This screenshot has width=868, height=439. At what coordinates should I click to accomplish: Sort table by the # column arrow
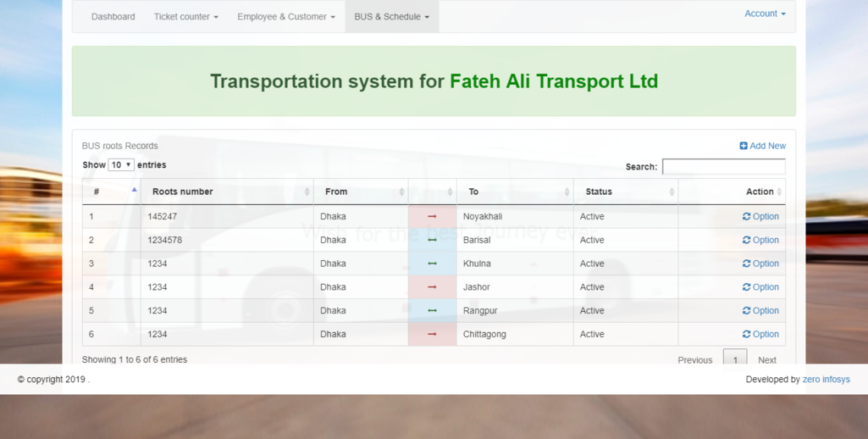tap(134, 191)
